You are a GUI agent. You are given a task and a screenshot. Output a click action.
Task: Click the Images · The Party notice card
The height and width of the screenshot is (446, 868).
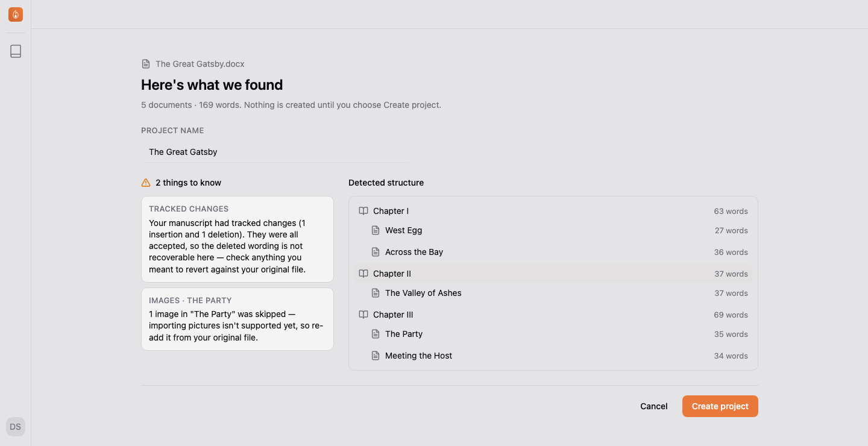click(237, 319)
